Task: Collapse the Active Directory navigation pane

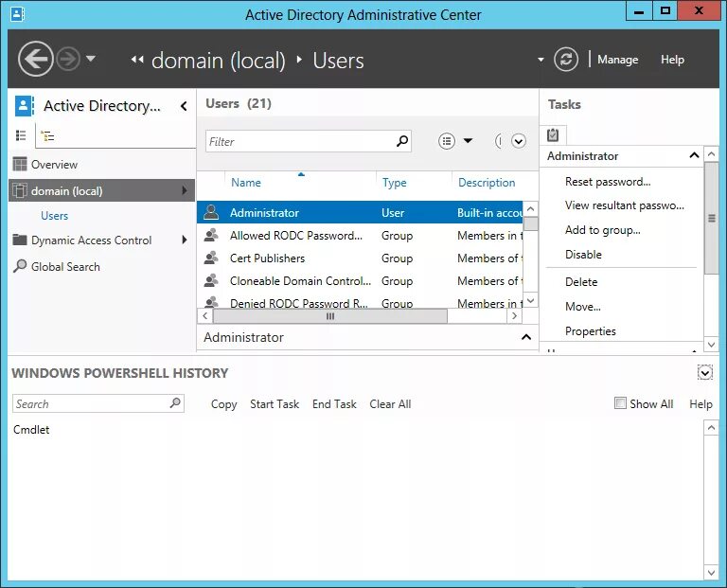Action: [x=184, y=106]
